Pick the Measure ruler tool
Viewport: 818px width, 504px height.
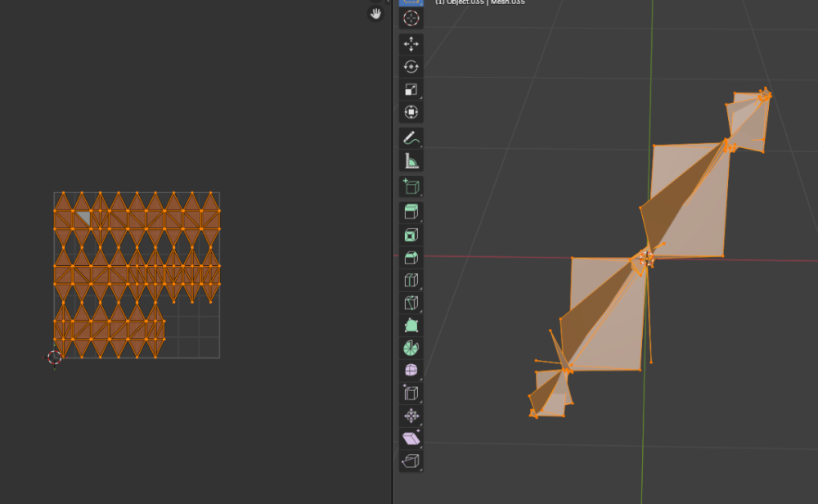[411, 161]
